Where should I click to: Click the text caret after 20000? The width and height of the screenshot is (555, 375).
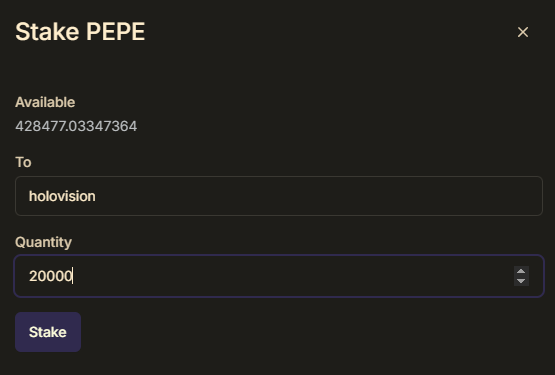click(x=73, y=276)
